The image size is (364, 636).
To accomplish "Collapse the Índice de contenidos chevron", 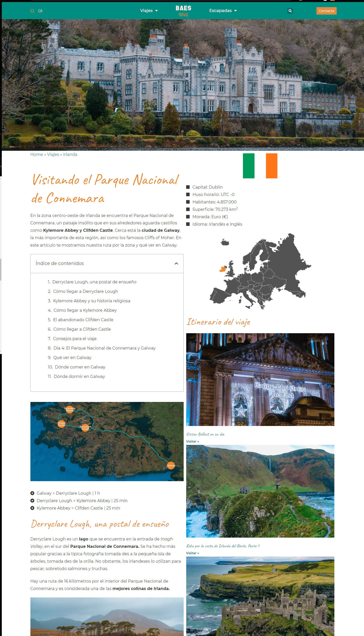I will 176,263.
